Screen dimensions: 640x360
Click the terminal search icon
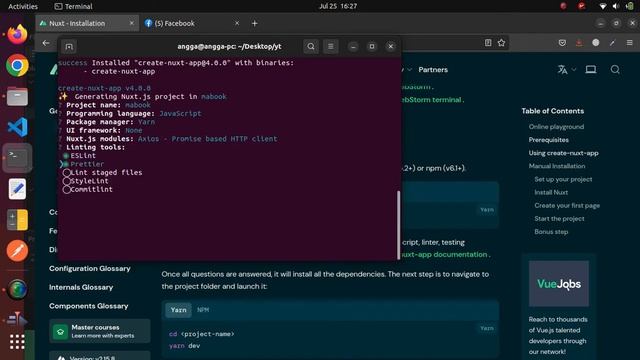click(311, 47)
